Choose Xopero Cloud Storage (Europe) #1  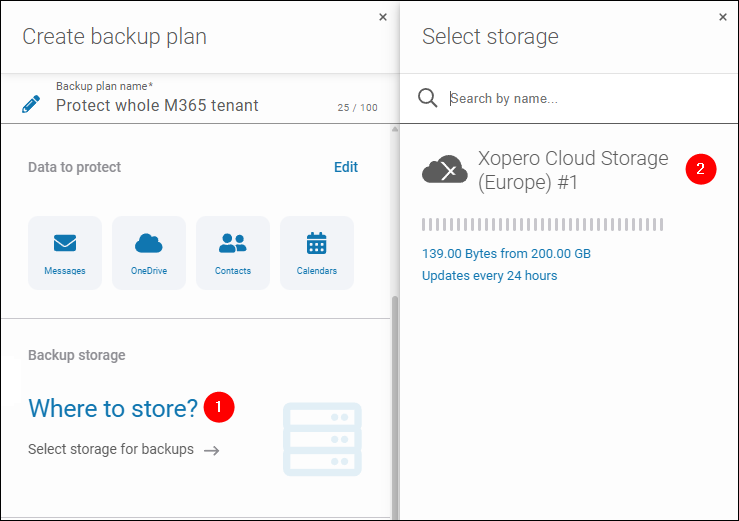coord(573,170)
